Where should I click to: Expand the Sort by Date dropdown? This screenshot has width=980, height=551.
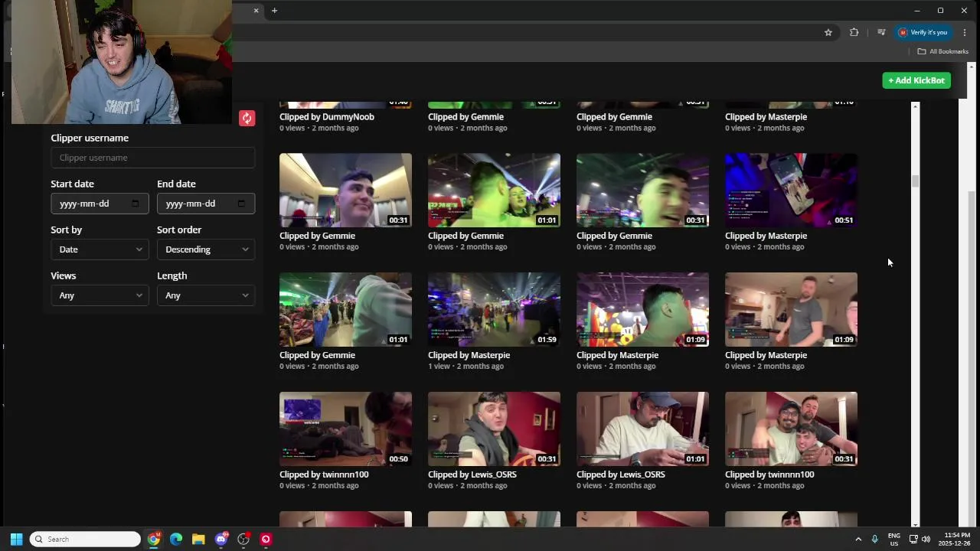100,249
